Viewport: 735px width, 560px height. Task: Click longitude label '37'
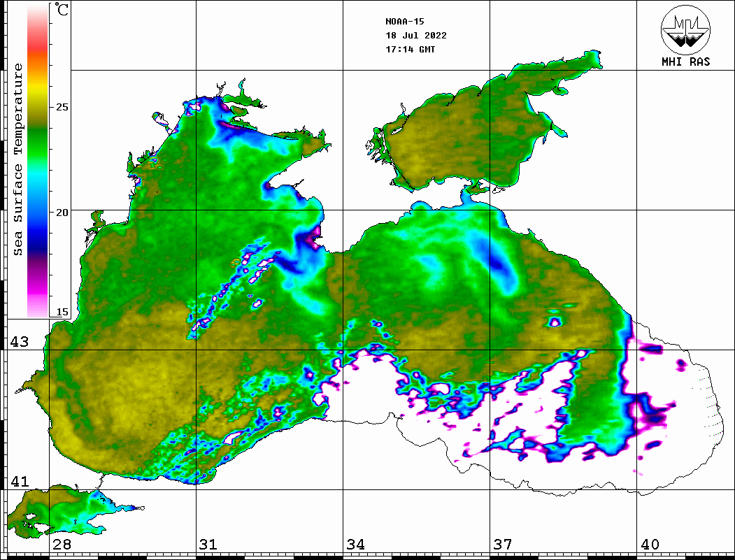(503, 545)
